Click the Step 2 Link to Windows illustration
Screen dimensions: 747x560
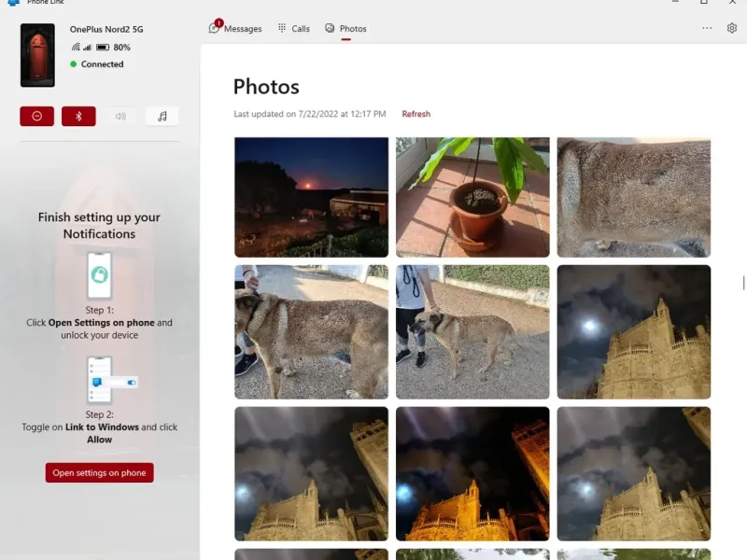(112, 380)
